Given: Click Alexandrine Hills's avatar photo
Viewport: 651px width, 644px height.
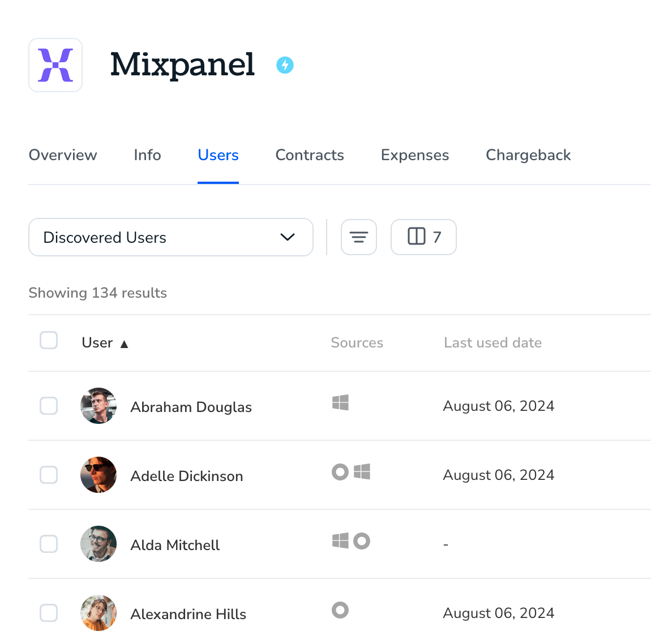Looking at the screenshot, I should [98, 613].
